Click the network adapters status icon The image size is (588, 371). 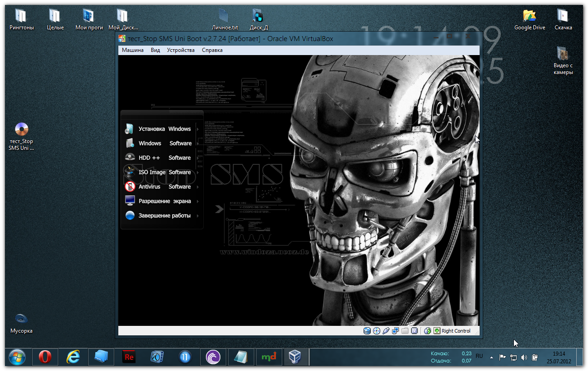tap(395, 331)
